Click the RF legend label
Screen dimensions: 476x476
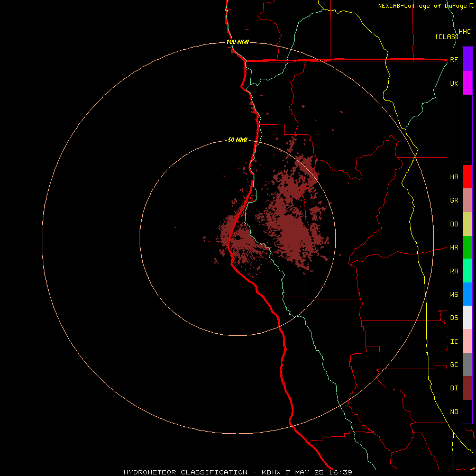click(454, 59)
